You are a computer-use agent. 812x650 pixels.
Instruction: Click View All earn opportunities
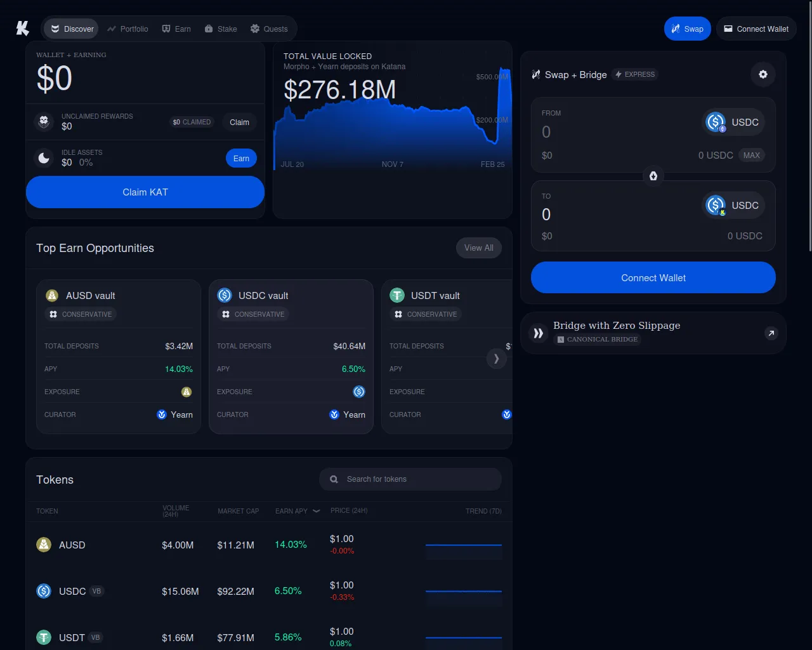point(479,248)
